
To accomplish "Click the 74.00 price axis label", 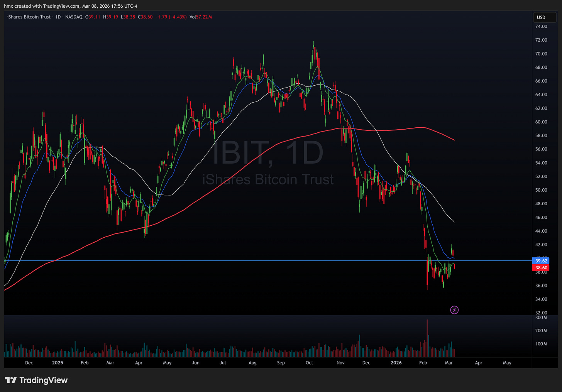I will tap(541, 27).
